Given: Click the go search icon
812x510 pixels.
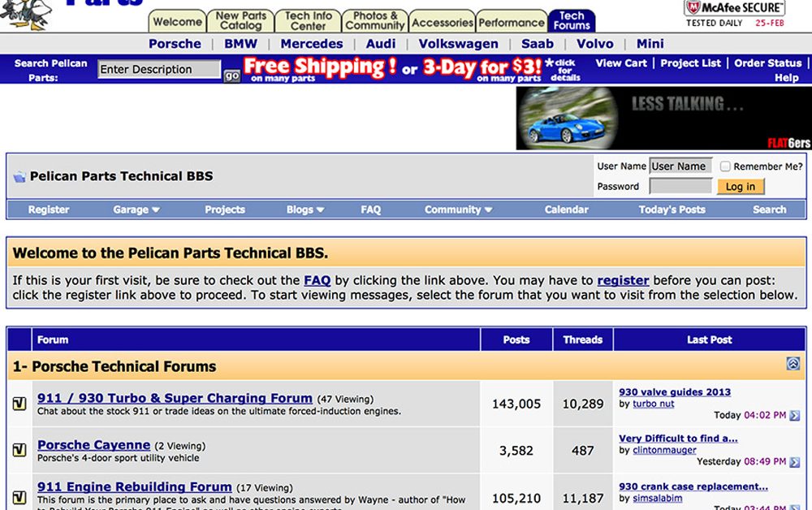Looking at the screenshot, I should click(x=231, y=74).
